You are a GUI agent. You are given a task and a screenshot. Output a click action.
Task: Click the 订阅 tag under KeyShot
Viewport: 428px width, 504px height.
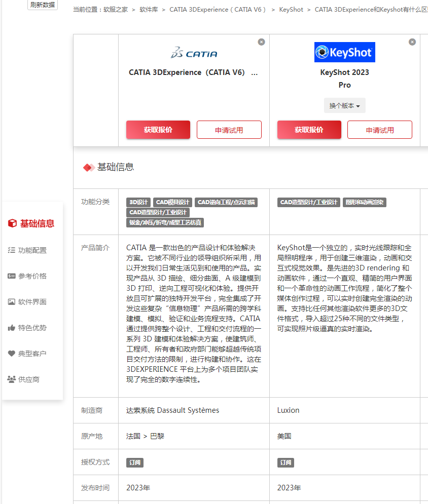(x=286, y=462)
